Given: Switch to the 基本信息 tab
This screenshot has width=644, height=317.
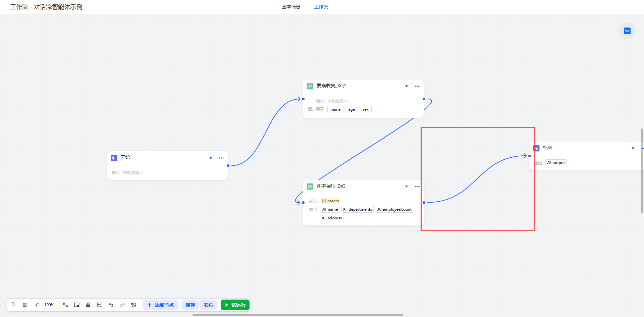Looking at the screenshot, I should 291,7.
